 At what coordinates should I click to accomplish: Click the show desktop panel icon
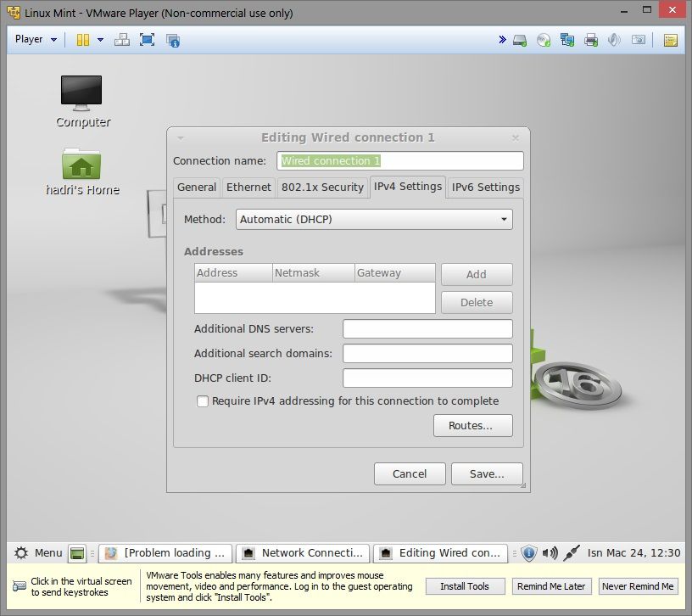click(77, 553)
